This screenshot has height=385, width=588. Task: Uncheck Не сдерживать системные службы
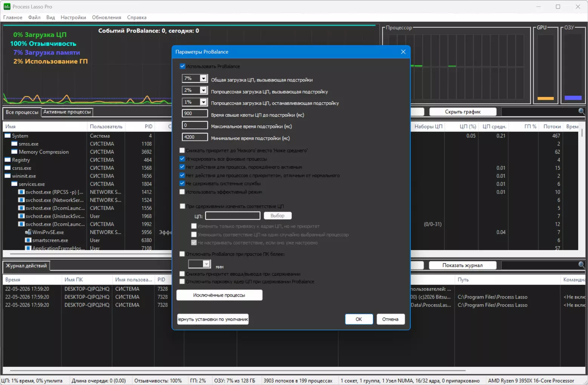tap(182, 183)
